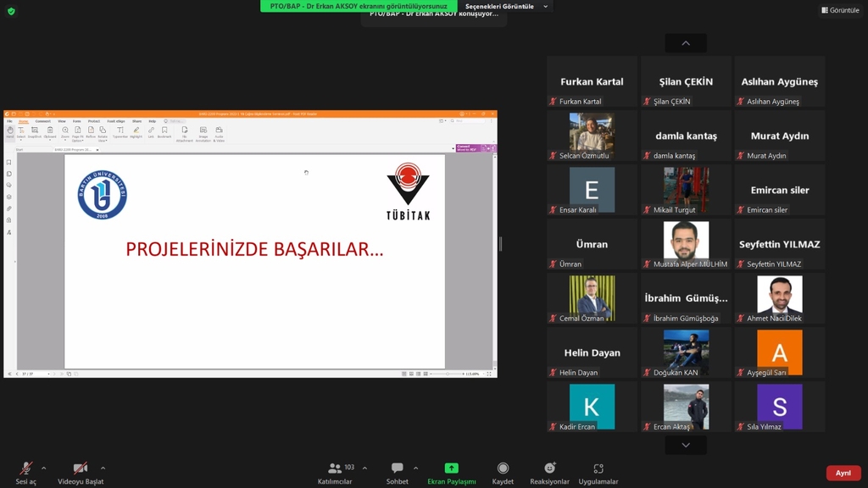Open the Seçenekleri Görüntüle dropdown
This screenshot has height=488, width=868.
[506, 7]
